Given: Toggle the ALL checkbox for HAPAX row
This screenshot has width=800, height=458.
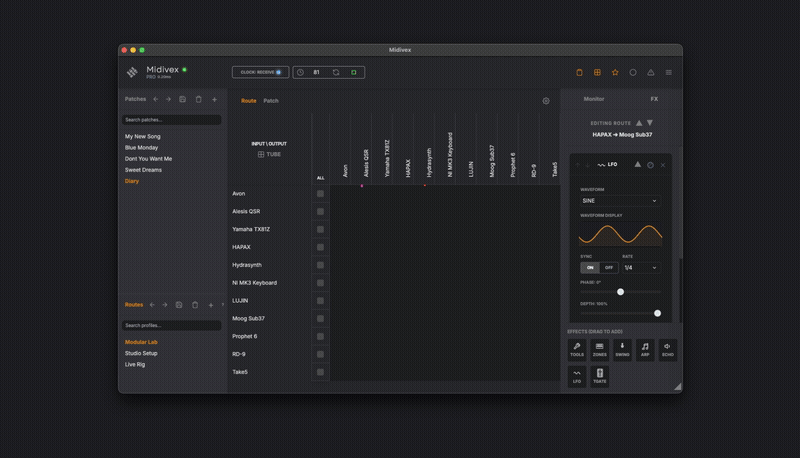Looking at the screenshot, I should (x=320, y=247).
